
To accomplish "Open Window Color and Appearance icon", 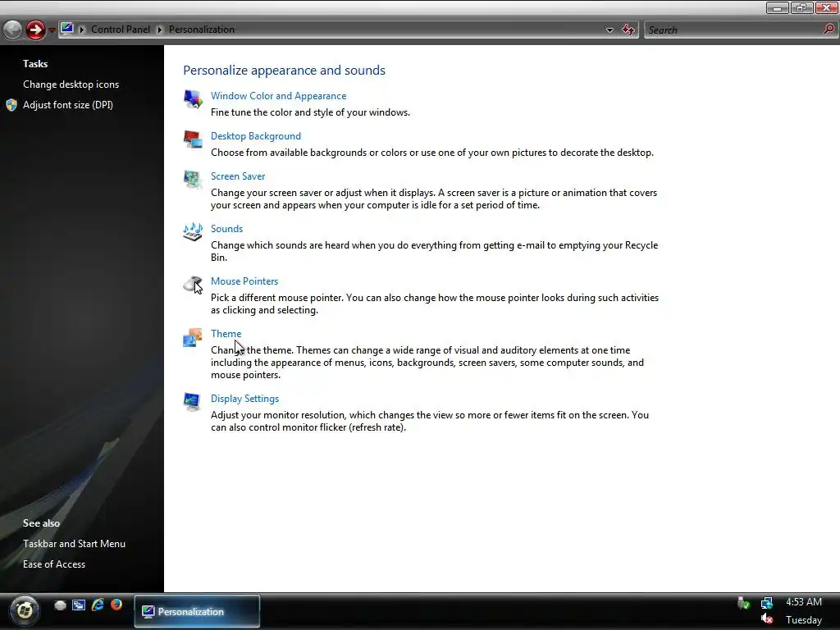I will click(x=193, y=99).
